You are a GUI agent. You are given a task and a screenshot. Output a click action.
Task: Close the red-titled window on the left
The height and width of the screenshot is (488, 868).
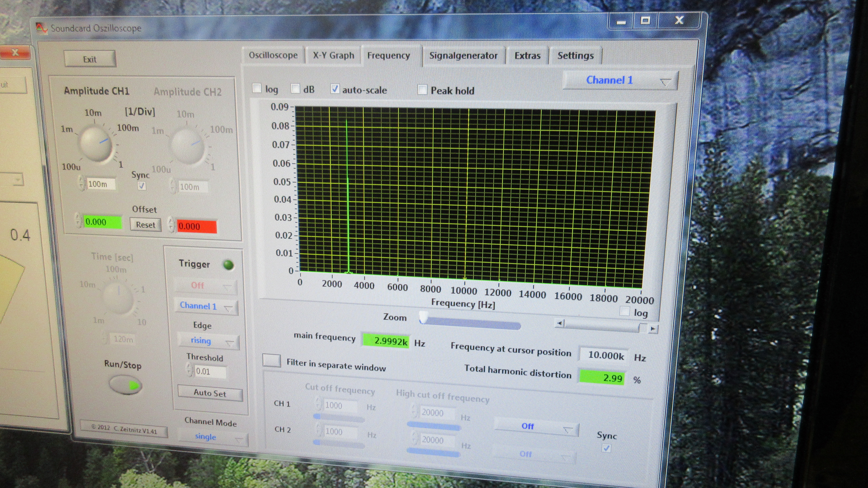[15, 52]
